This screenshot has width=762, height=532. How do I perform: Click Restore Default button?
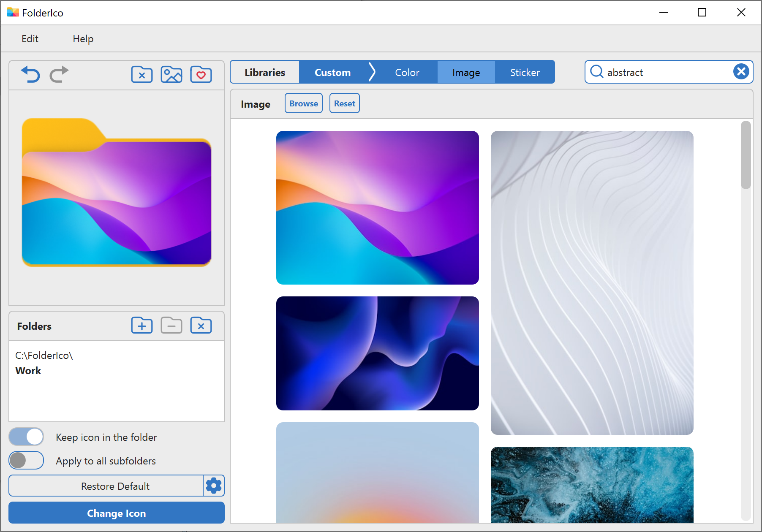point(106,486)
